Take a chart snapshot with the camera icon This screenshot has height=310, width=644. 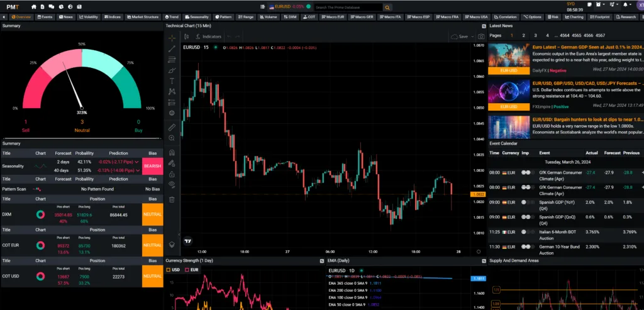click(481, 36)
